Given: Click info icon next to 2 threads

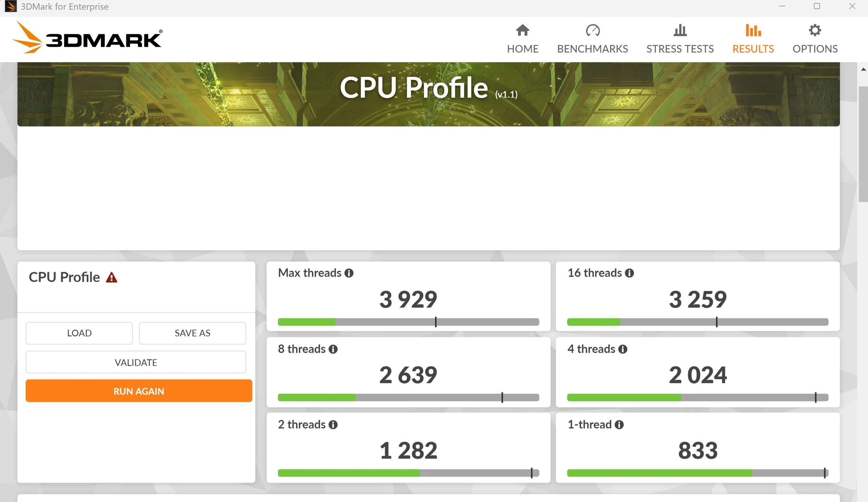Looking at the screenshot, I should [333, 424].
